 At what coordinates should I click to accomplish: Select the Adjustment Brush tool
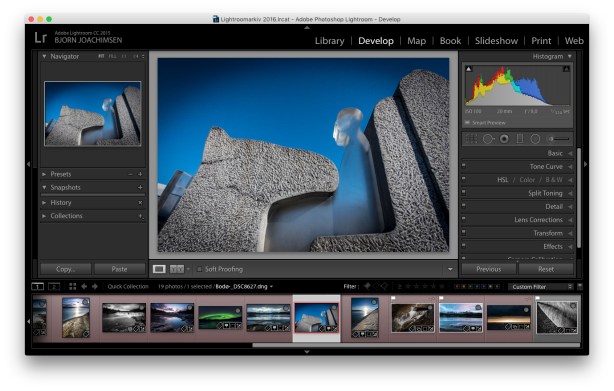559,139
